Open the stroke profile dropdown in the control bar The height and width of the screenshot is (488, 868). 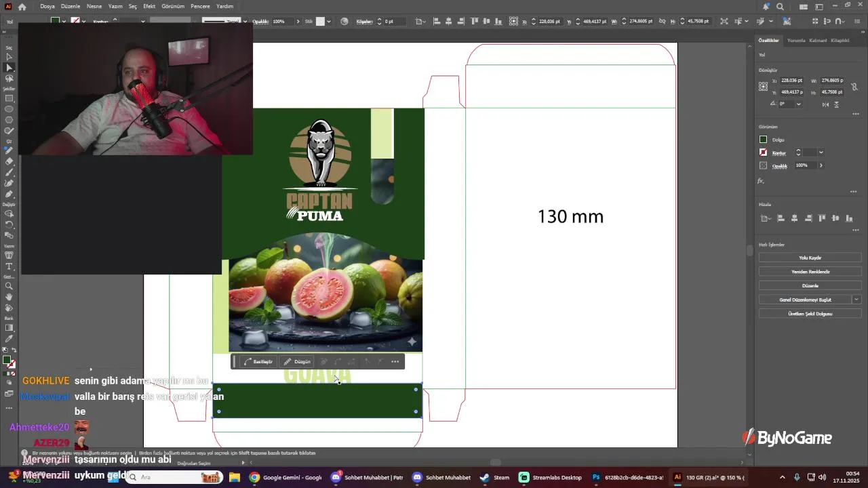243,21
